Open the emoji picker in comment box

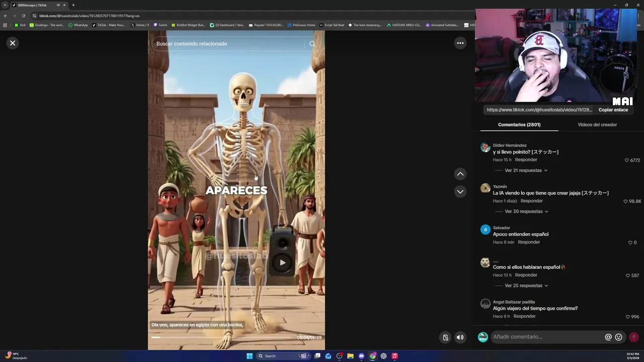(619, 337)
